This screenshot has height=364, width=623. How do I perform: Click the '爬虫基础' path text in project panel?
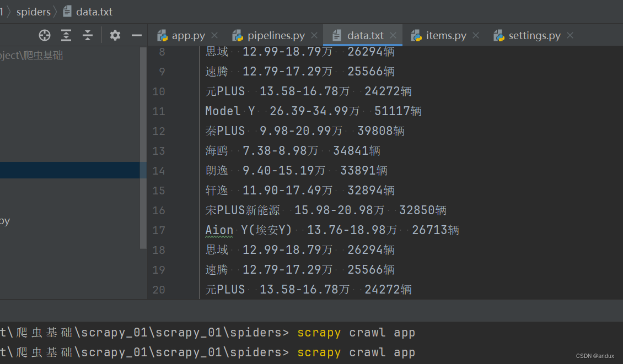(x=42, y=56)
